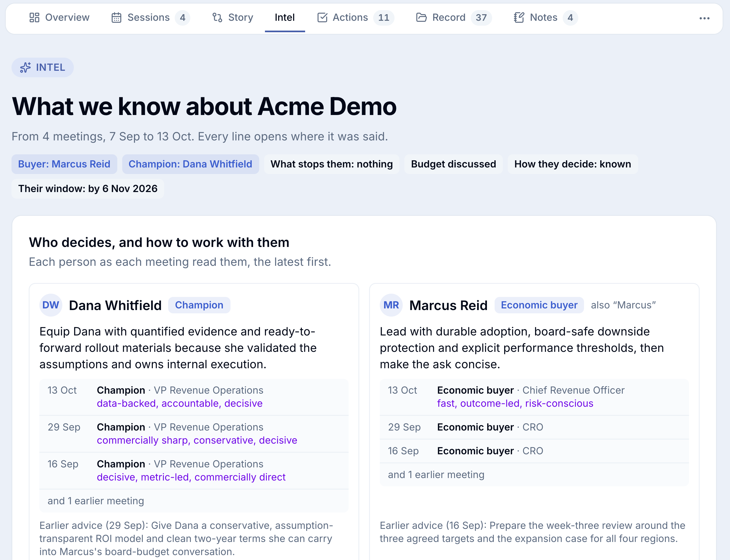Open the Sessions tab
Image resolution: width=730 pixels, height=560 pixels.
[150, 17]
